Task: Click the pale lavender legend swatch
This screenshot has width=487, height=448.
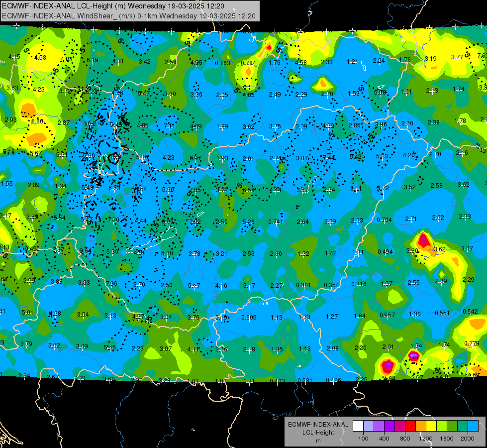Action: click(369, 426)
